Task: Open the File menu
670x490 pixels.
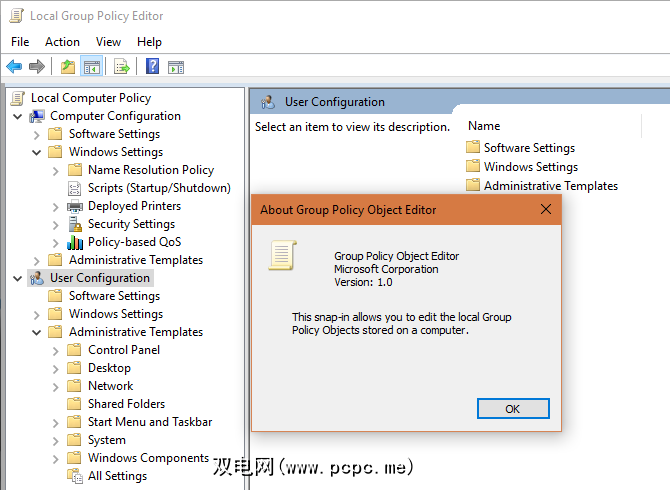Action: pyautogui.click(x=20, y=42)
